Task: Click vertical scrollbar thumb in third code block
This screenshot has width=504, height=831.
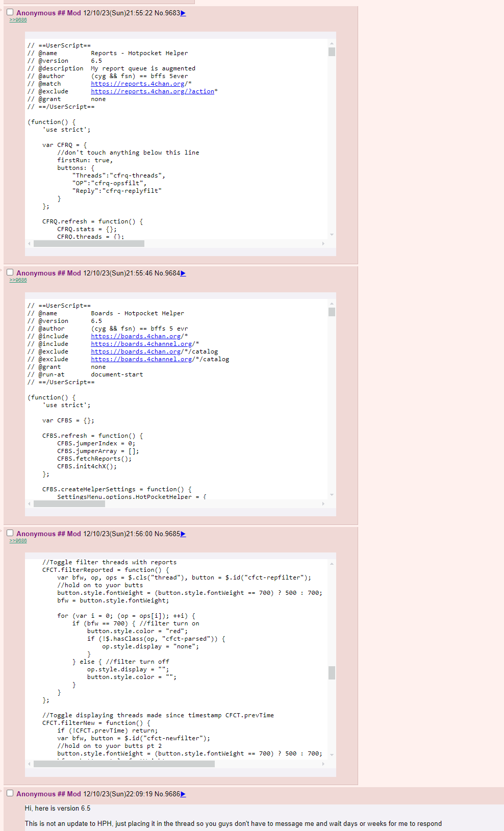Action: (x=332, y=673)
